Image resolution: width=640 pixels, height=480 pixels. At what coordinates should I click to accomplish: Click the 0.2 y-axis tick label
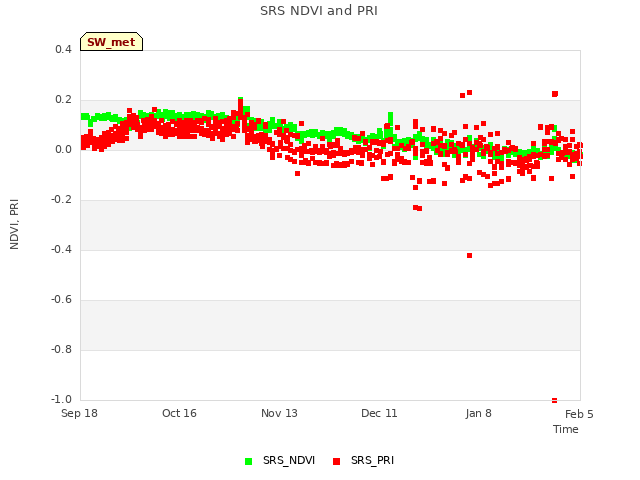(63, 100)
